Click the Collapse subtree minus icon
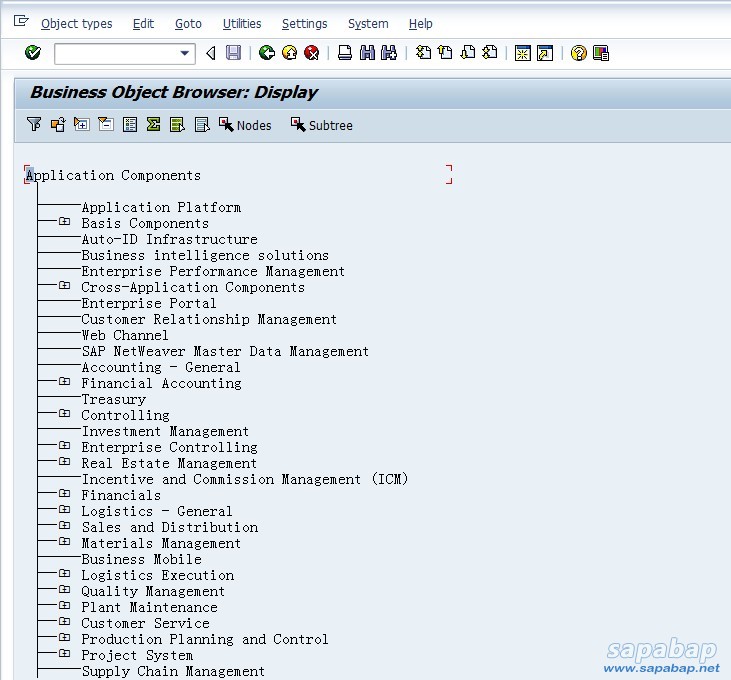This screenshot has height=680, width=731. (x=106, y=124)
